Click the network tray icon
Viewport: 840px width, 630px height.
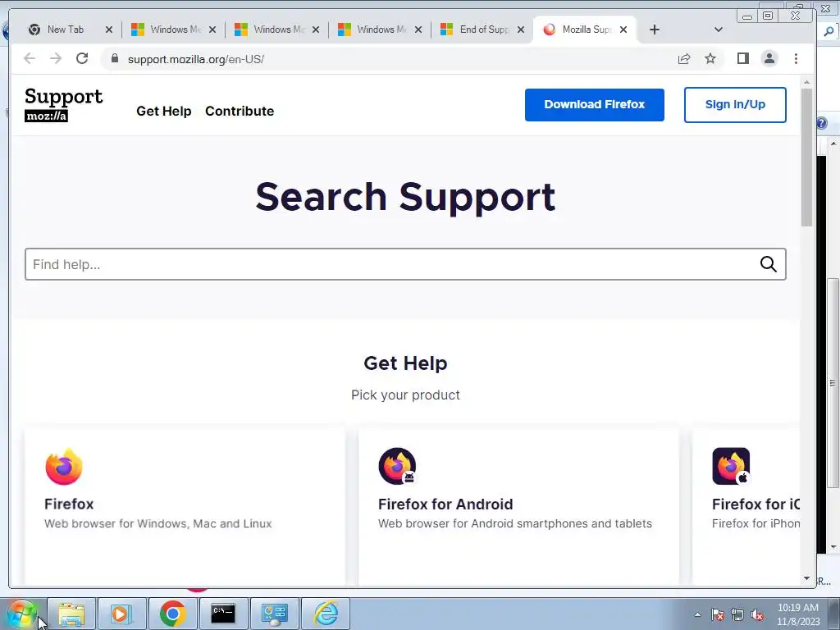(x=737, y=614)
